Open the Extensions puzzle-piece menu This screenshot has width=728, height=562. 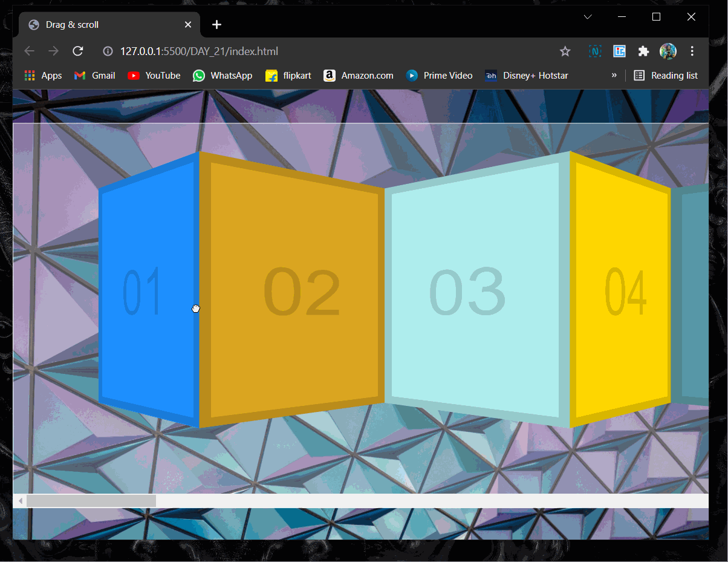point(643,51)
